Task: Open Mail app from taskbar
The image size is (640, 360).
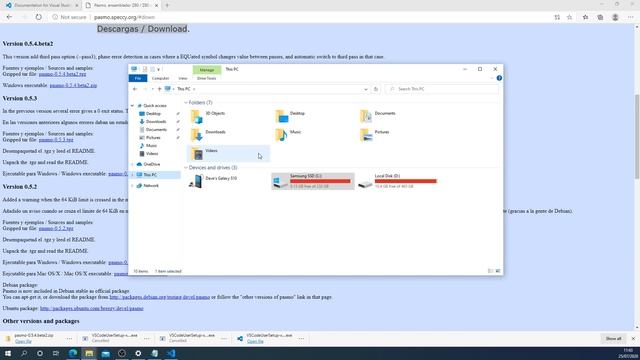Action: (106, 353)
